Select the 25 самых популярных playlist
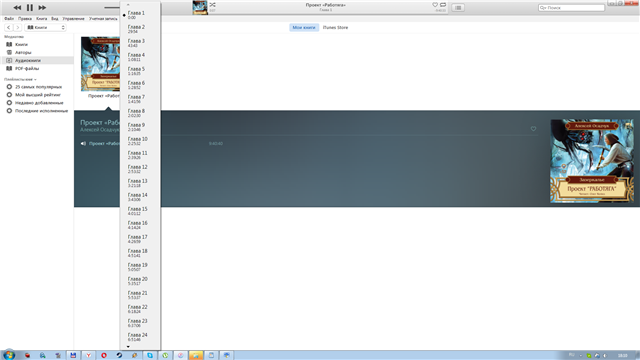This screenshot has height=360, width=640. (38, 87)
